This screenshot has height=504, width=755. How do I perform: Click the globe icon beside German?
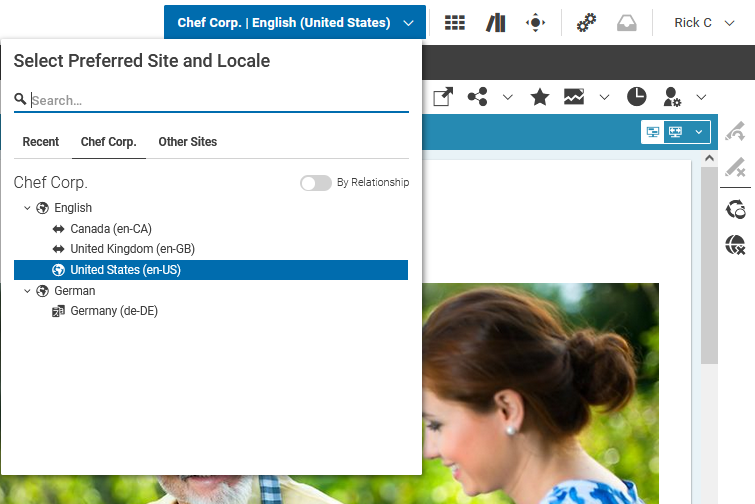coord(42,291)
